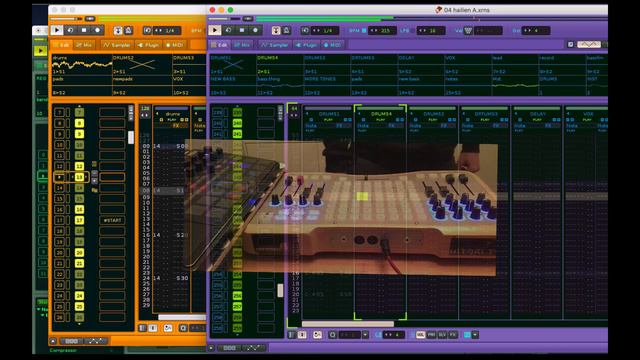Image resolution: width=640 pixels, height=360 pixels.
Task: Click the cyan track color swatch in purple toolbar
Action: click(x=467, y=335)
